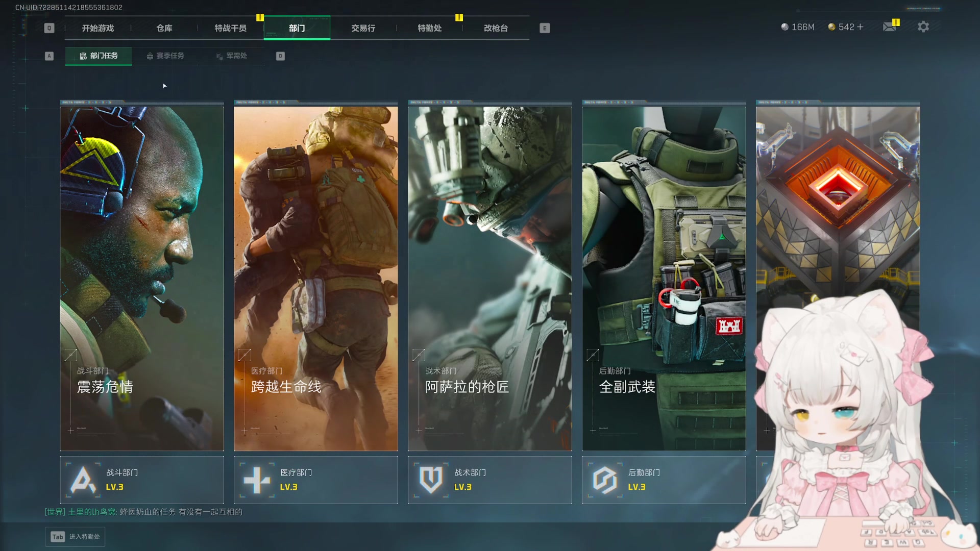Image resolution: width=980 pixels, height=551 pixels.
Task: Select the 跨越生命线 medical mission card
Action: point(315,278)
